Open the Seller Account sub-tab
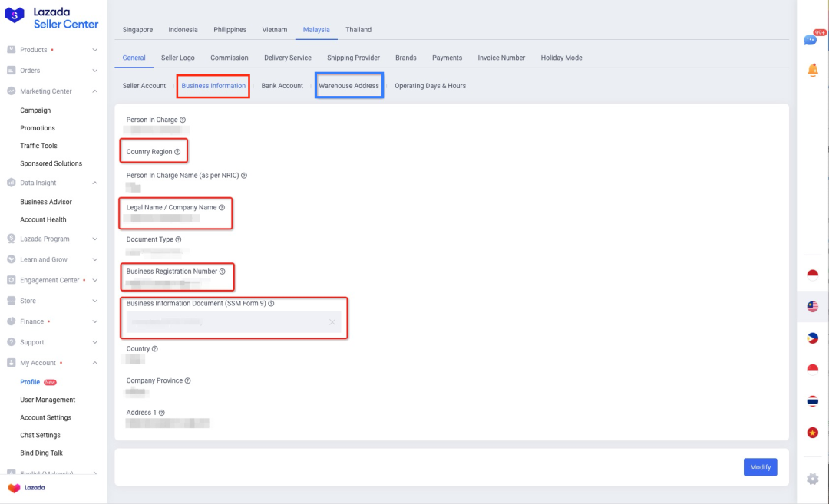 pyautogui.click(x=144, y=86)
